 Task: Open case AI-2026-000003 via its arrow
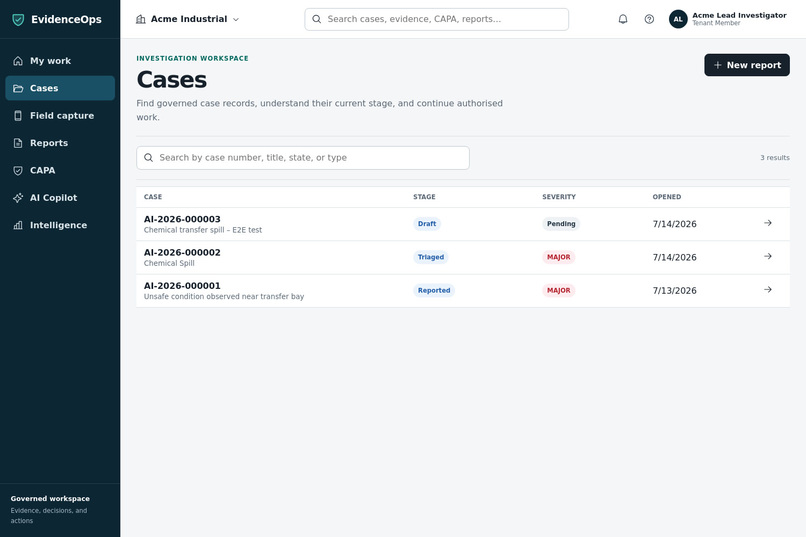[767, 223]
